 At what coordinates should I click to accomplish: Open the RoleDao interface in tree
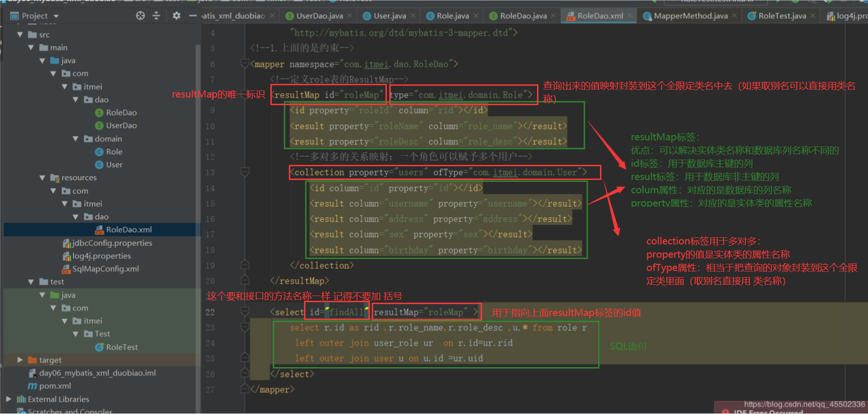(121, 113)
